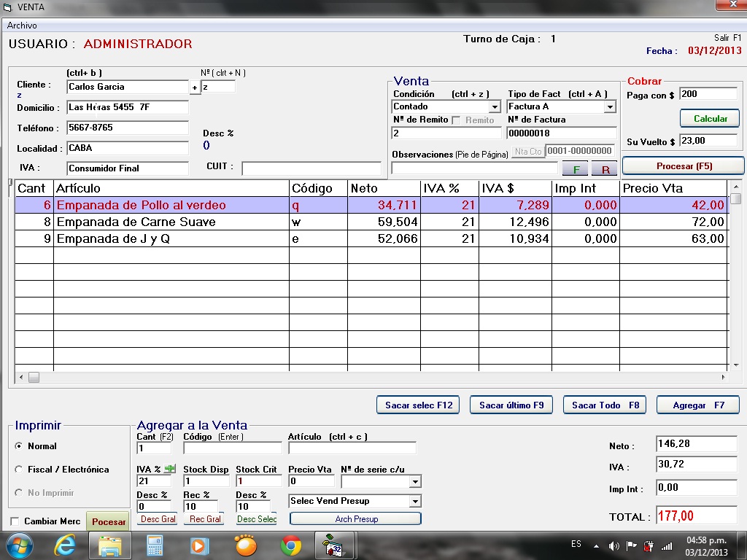The image size is (747, 560).
Task: Click the green plus icon beside IVA %
Action: coord(169,469)
